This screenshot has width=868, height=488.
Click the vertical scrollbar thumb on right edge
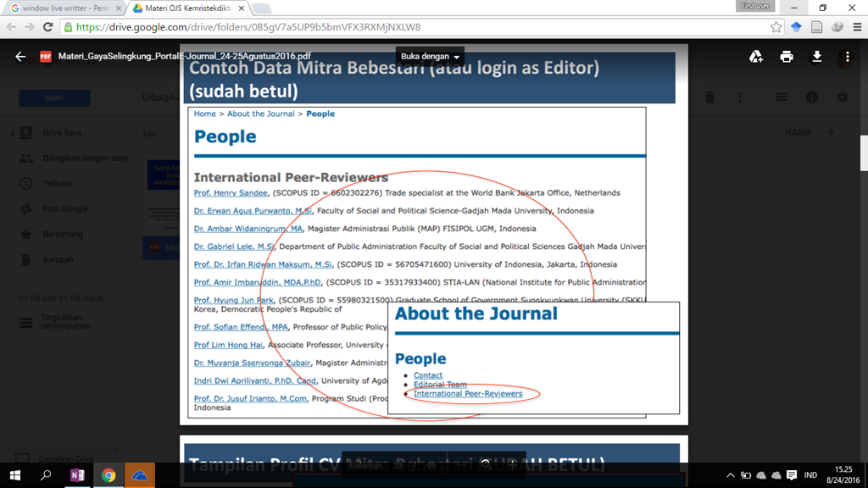(x=864, y=153)
